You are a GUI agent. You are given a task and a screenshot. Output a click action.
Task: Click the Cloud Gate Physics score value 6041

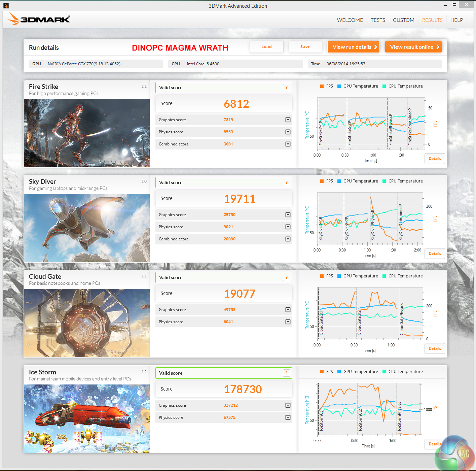pyautogui.click(x=228, y=322)
